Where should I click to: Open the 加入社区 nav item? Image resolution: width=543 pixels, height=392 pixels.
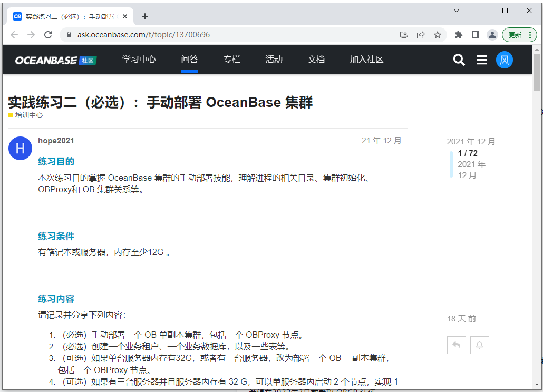click(366, 60)
